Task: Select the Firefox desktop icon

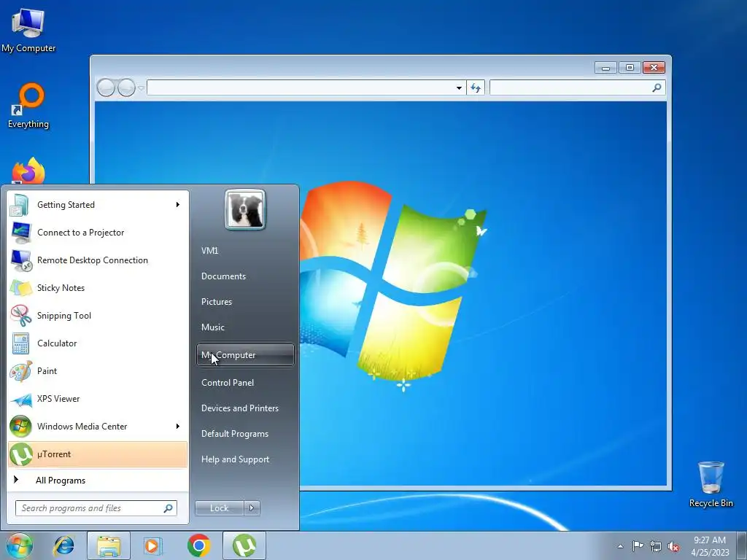Action: tap(28, 171)
